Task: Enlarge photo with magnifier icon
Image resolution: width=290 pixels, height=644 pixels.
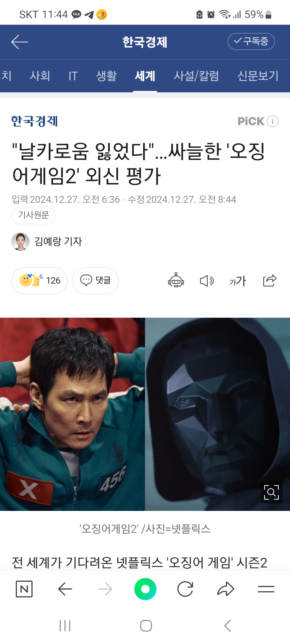Action: click(x=271, y=492)
